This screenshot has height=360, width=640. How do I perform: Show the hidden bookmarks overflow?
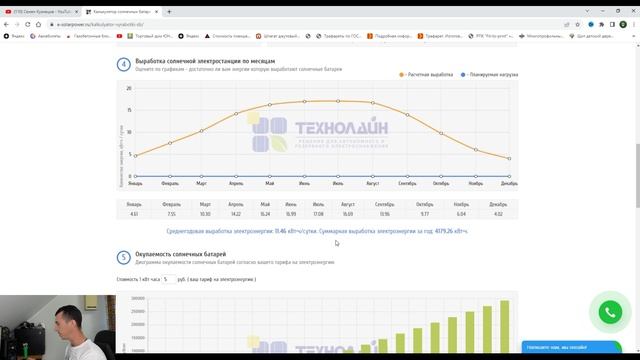point(633,36)
